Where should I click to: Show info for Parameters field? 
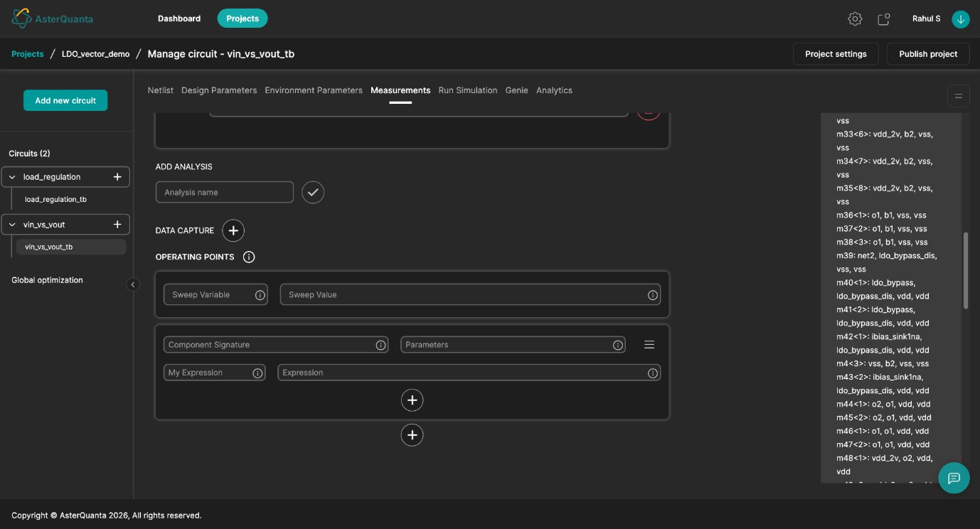pyautogui.click(x=618, y=345)
